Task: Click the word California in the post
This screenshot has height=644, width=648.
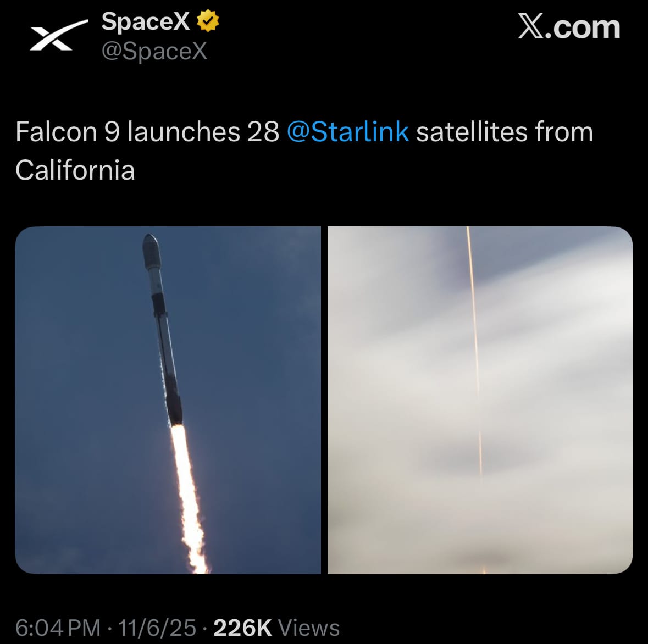Action: (x=75, y=170)
